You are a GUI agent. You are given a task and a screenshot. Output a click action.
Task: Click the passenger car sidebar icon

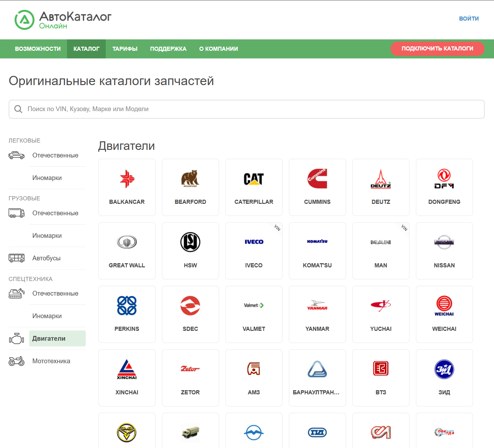tap(17, 155)
